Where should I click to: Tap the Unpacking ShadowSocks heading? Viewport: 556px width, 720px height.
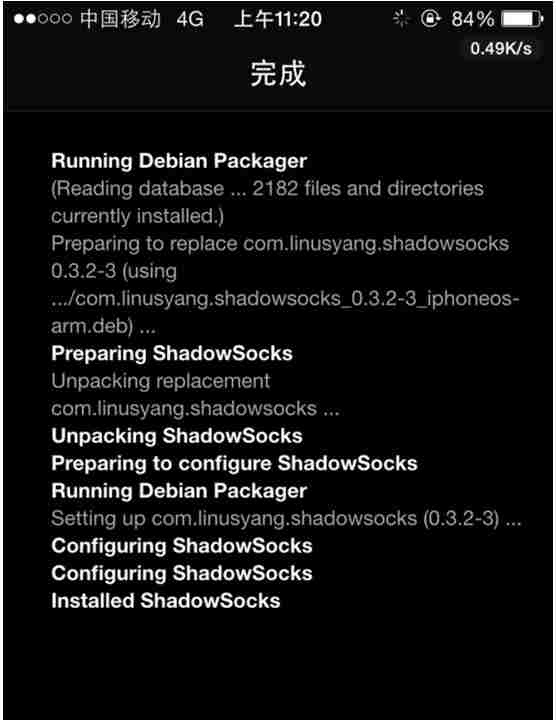tap(177, 436)
